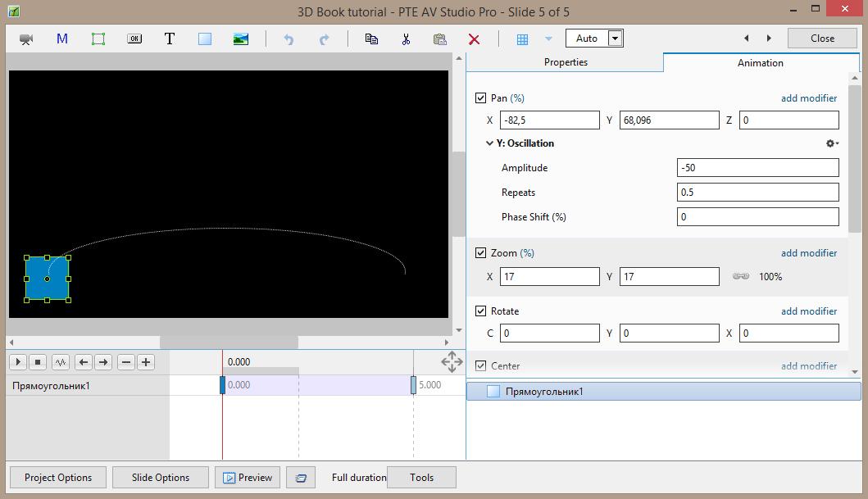Viewport: 868px width, 499px height.
Task: Select the 5.000 keyframe on timeline
Action: click(414, 385)
